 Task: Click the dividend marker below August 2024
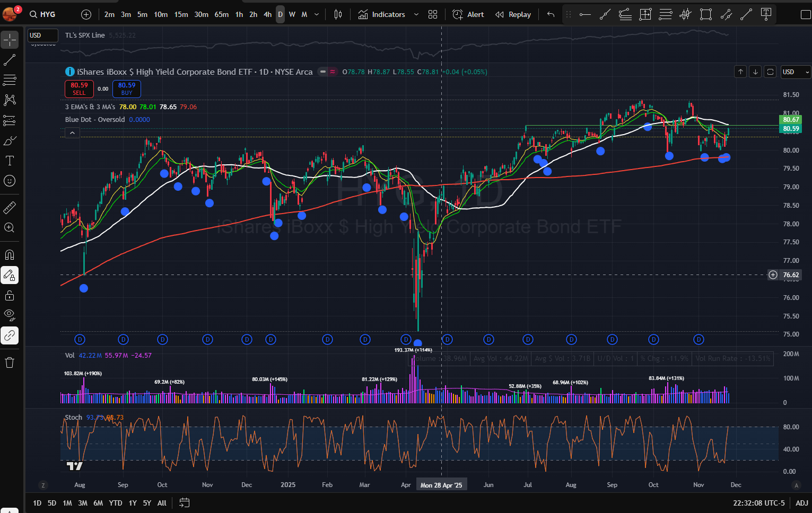80,339
